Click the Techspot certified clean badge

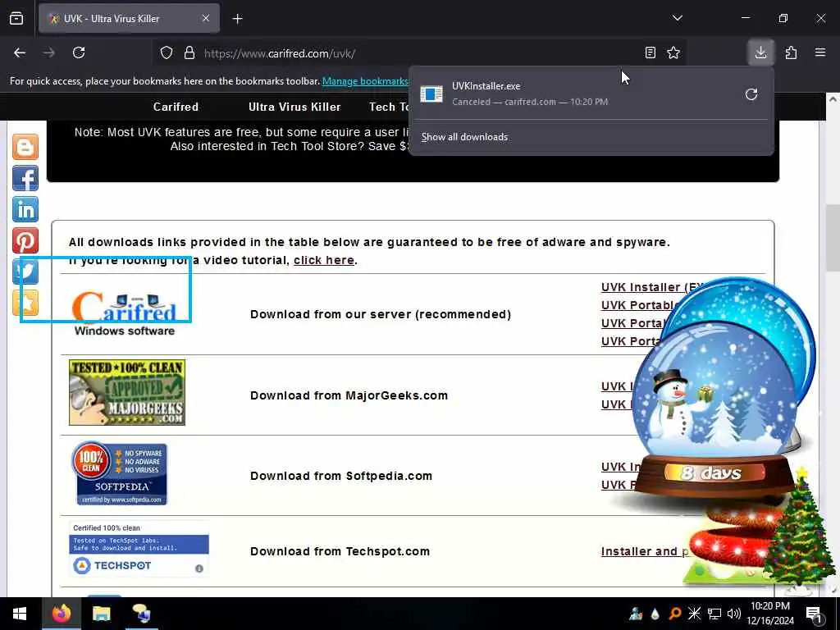(139, 549)
